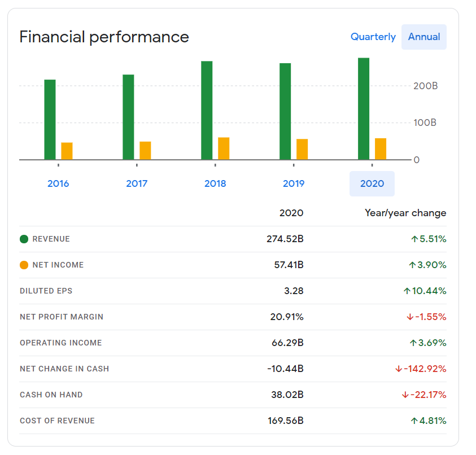This screenshot has height=455, width=476.
Task: Click the revenue value 274.52B
Action: [x=285, y=239]
